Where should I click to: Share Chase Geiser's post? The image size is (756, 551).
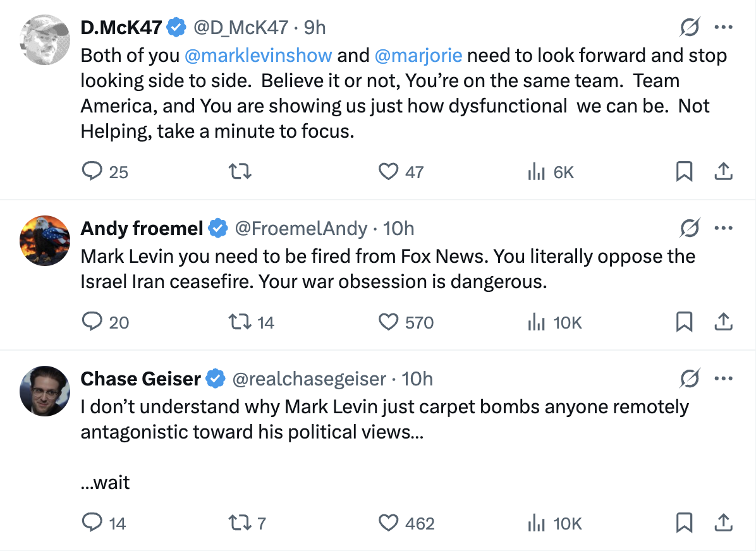pyautogui.click(x=723, y=523)
